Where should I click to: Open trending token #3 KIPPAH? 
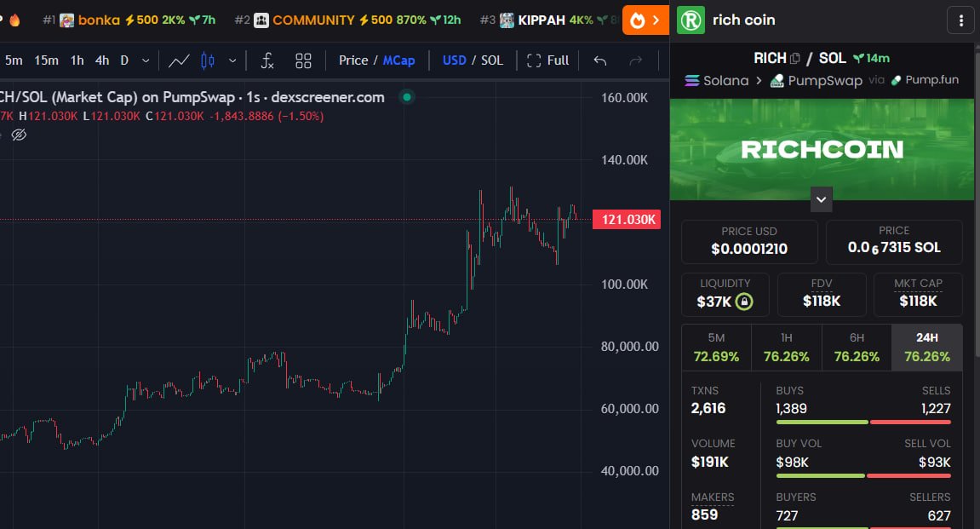point(550,20)
